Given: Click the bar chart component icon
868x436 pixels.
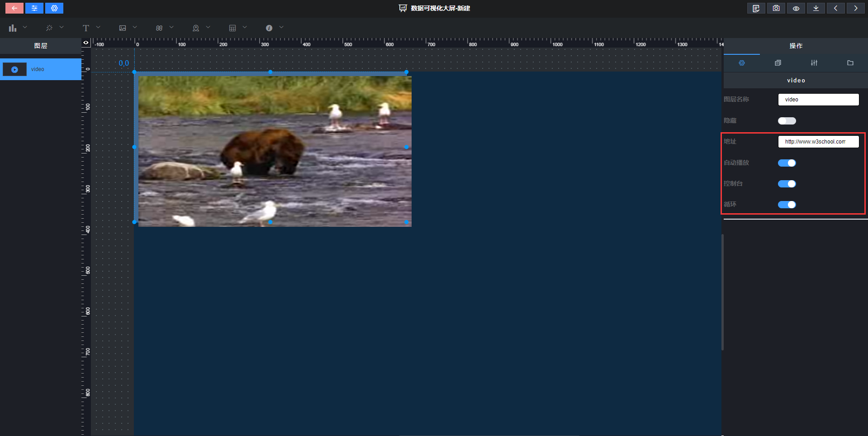Looking at the screenshot, I should pos(13,28).
